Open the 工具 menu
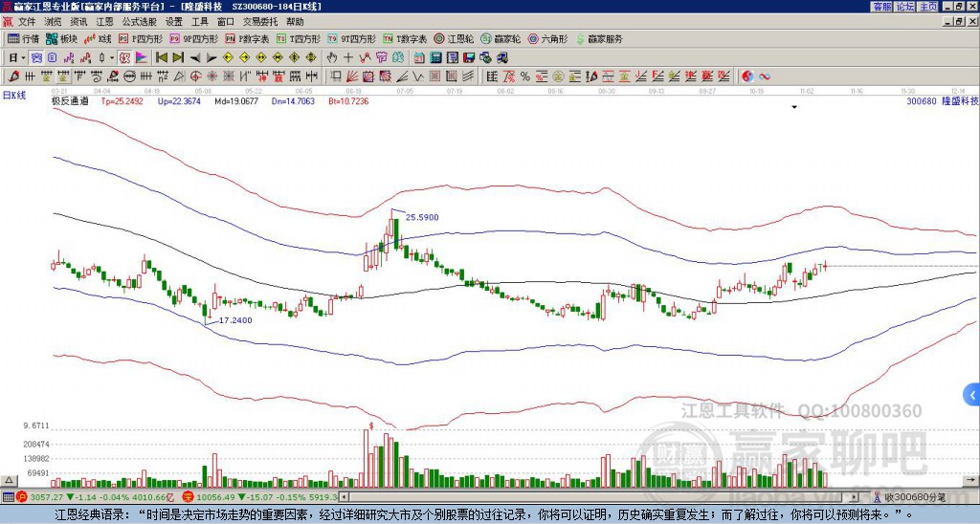Viewport: 980px width, 524px height. (x=200, y=22)
